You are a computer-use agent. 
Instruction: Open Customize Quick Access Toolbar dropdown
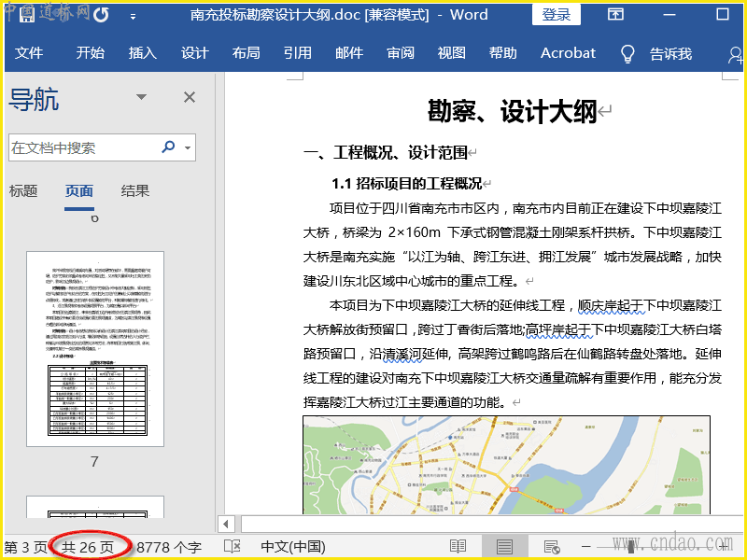tap(133, 16)
